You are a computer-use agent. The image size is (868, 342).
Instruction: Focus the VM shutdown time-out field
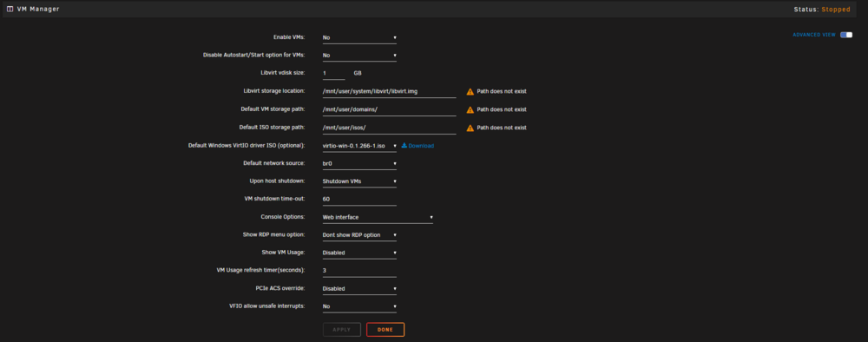click(x=359, y=200)
